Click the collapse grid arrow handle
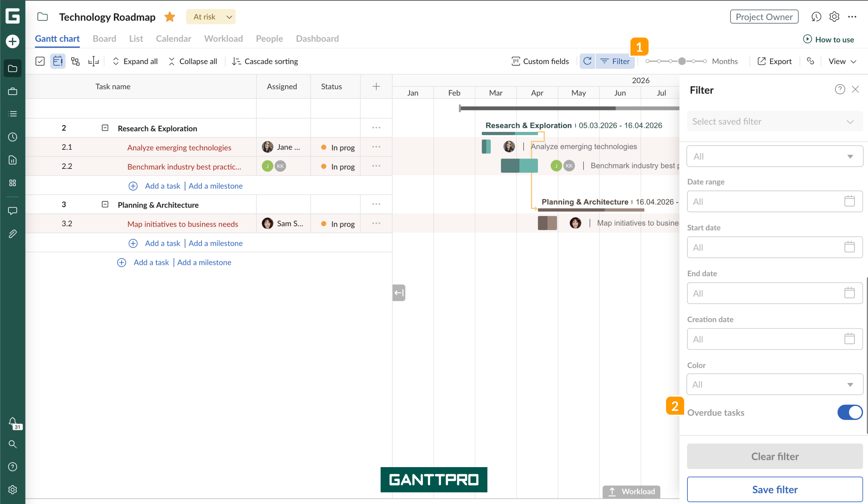The image size is (868, 504). pos(399,293)
